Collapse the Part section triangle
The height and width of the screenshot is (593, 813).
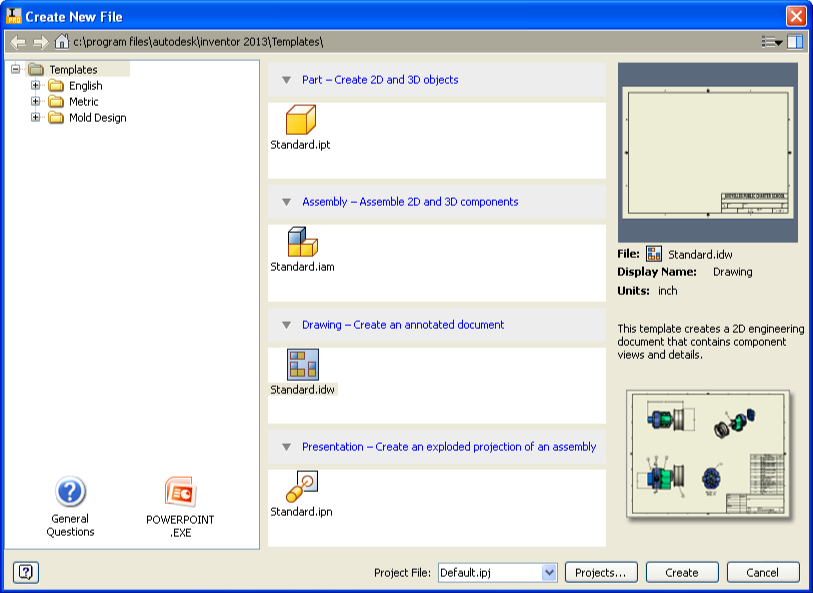[x=286, y=80]
